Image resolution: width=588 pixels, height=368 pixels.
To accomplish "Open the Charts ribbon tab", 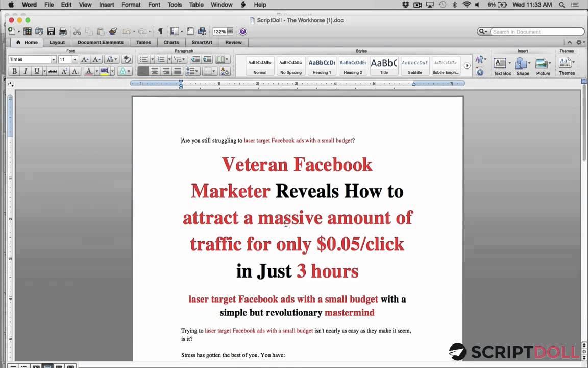I will 171,42.
